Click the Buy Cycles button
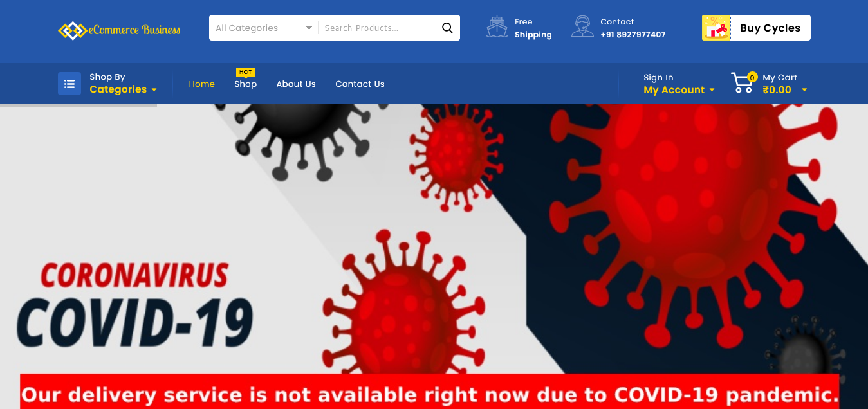Viewport: 868px width, 409px height. point(770,28)
